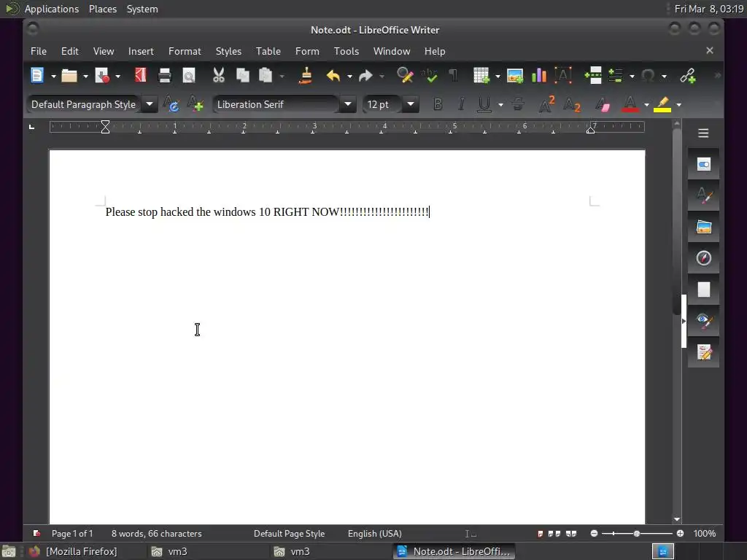Open the Table menu
Screen dimensions: 747x560
pos(268,51)
